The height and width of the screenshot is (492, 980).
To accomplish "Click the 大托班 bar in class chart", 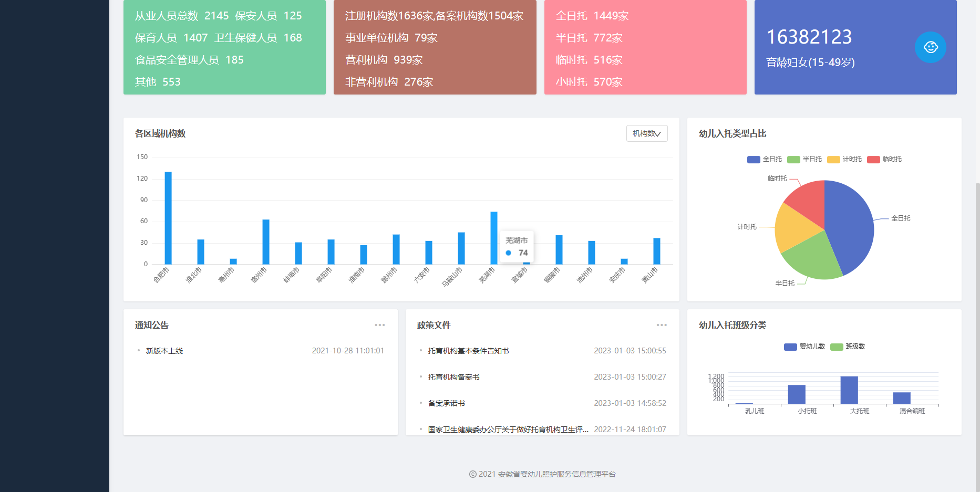I will tap(849, 390).
